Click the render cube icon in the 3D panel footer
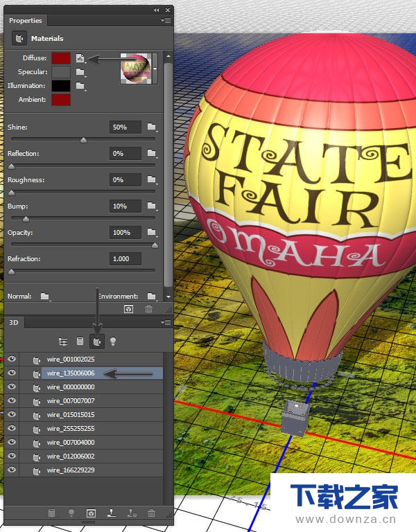416x532 pixels. point(91,513)
